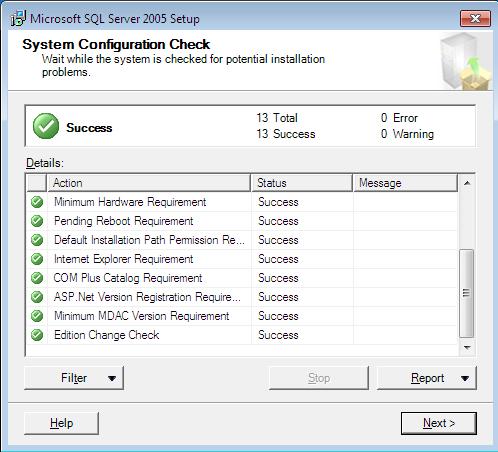
Task: Select Default Installation Path Permission row
Action: [242, 240]
